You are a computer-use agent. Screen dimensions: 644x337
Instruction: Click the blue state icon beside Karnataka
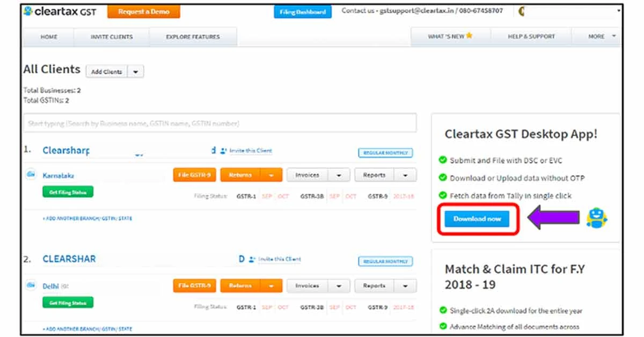(30, 175)
